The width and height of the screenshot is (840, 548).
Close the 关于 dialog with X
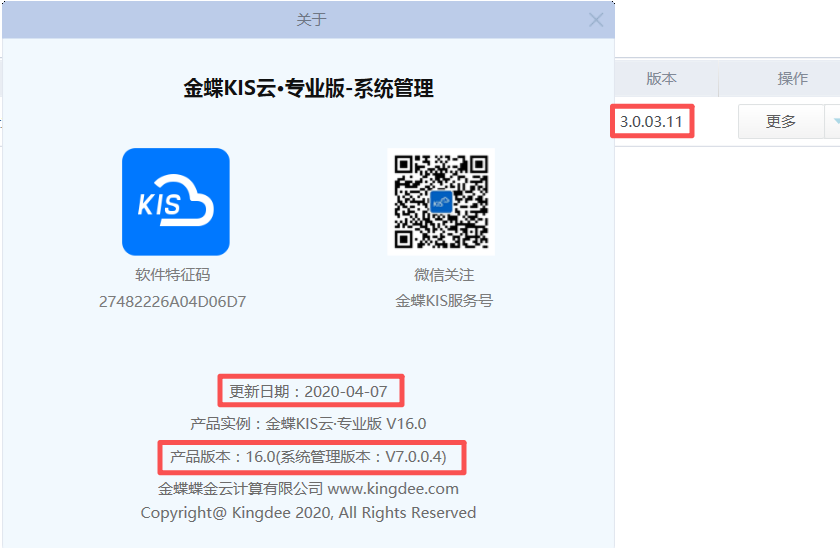click(596, 20)
